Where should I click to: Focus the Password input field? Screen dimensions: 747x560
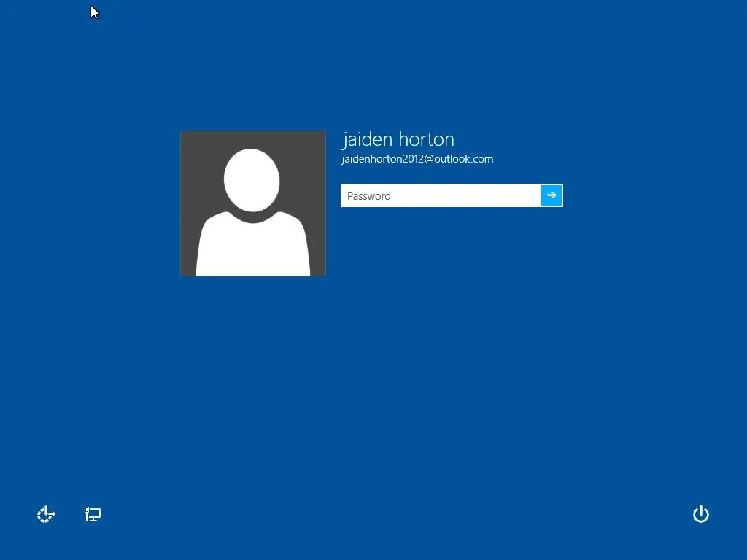pyautogui.click(x=441, y=195)
